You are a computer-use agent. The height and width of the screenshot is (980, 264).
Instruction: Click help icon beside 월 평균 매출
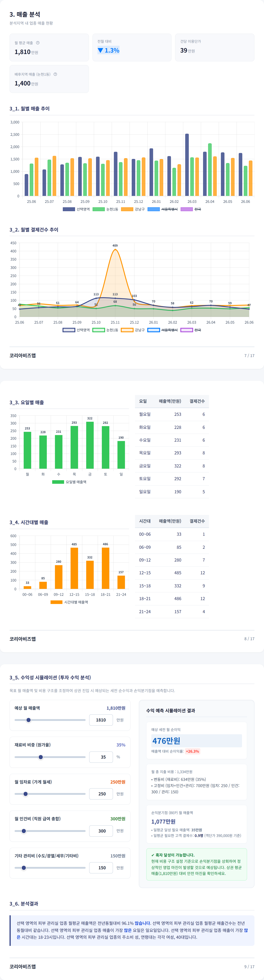click(x=38, y=43)
